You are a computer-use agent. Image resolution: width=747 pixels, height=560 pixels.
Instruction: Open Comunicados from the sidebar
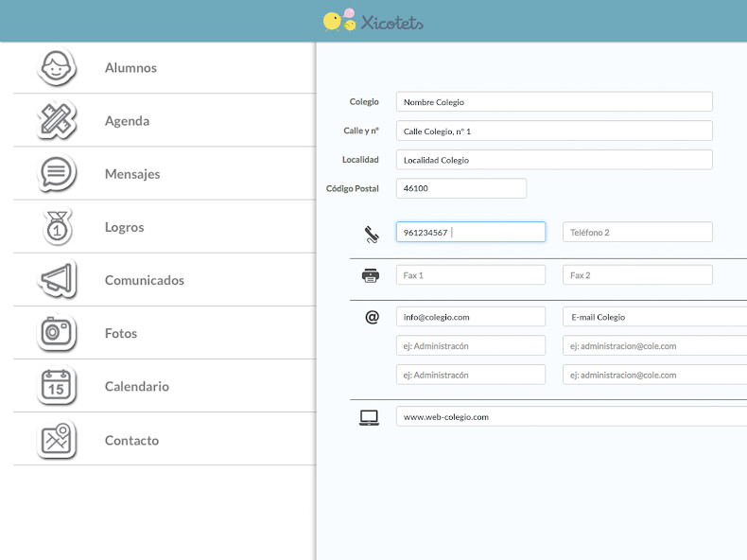pyautogui.click(x=165, y=280)
